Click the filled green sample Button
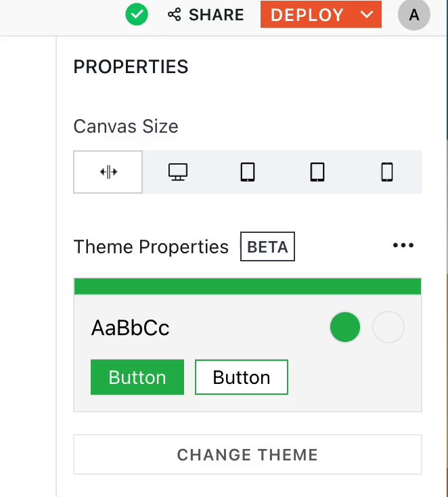448x497 pixels. pyautogui.click(x=137, y=377)
